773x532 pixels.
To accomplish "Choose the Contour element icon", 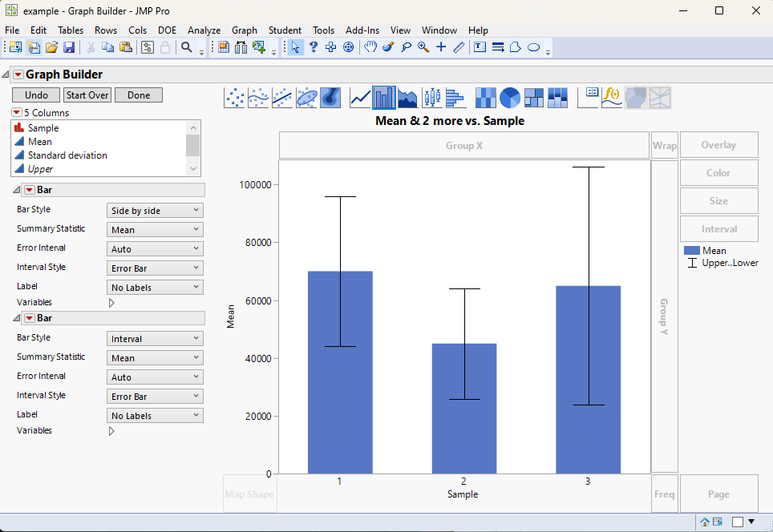I will [x=330, y=98].
